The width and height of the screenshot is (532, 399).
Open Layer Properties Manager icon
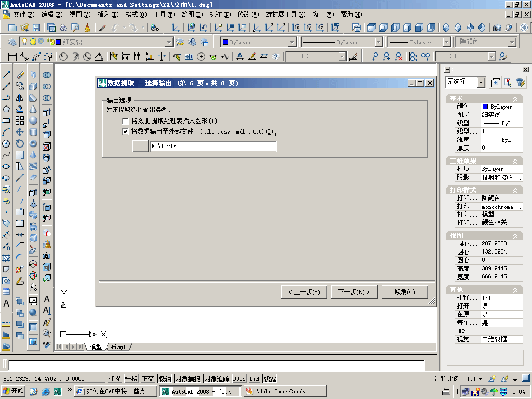tap(12, 42)
